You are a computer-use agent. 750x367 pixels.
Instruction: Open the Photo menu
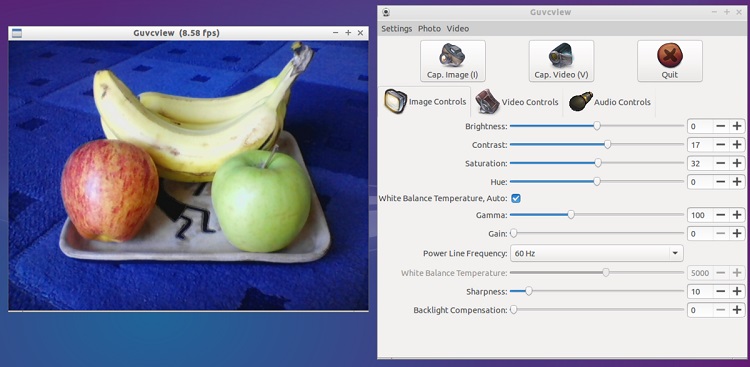[429, 29]
